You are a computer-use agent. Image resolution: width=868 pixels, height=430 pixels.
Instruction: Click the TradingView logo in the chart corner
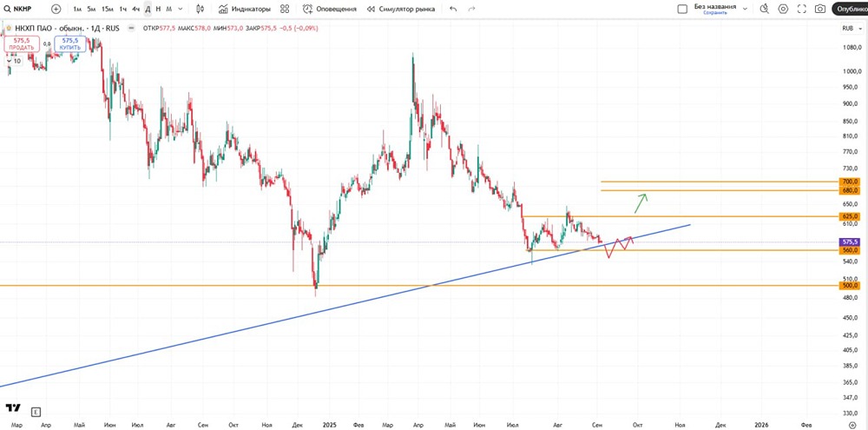pyautogui.click(x=13, y=407)
